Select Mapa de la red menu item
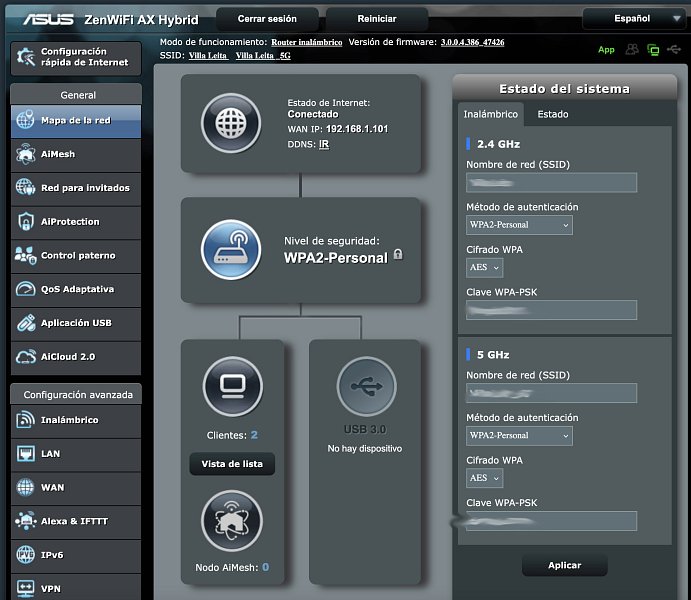This screenshot has height=600, width=691. click(x=76, y=121)
